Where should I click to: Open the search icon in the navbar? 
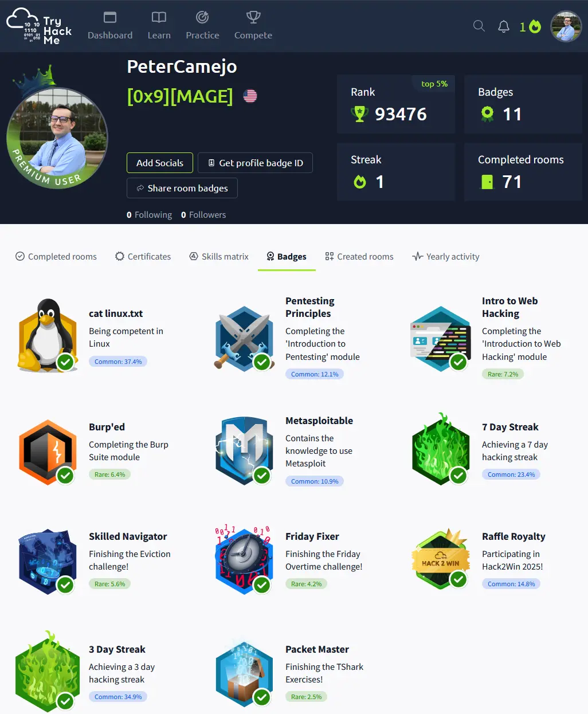pyautogui.click(x=479, y=26)
